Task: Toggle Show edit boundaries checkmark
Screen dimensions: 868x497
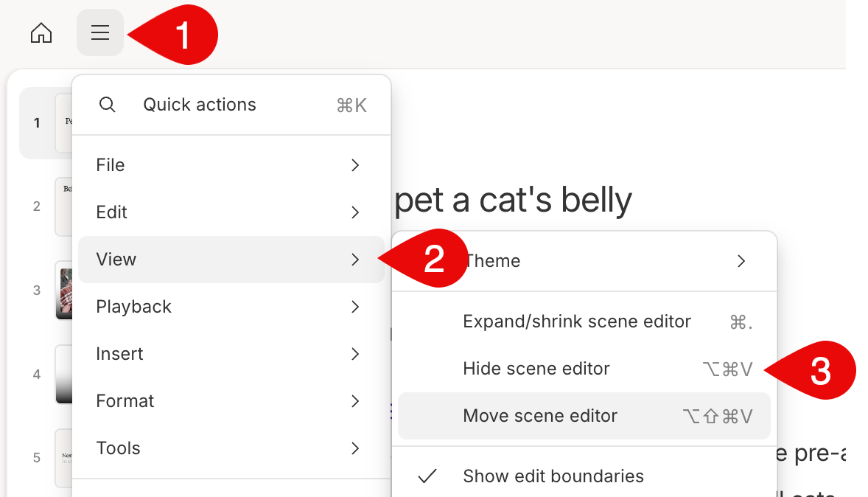Action: [427, 476]
